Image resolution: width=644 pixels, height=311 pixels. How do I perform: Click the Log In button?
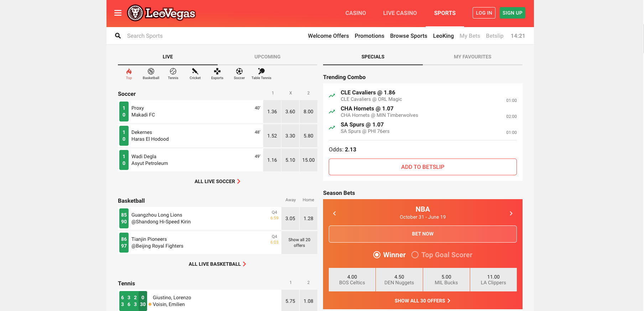(x=484, y=13)
